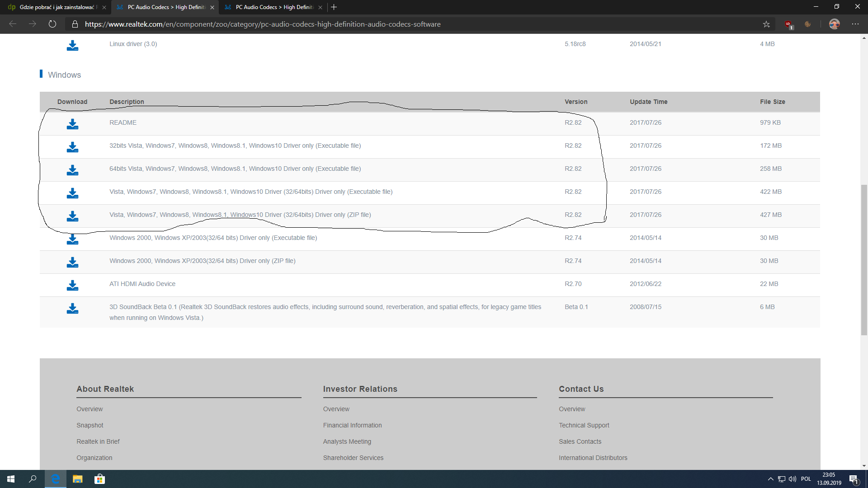Switch to the third PC Audio Codecs tab
The image size is (868, 488).
pos(273,7)
